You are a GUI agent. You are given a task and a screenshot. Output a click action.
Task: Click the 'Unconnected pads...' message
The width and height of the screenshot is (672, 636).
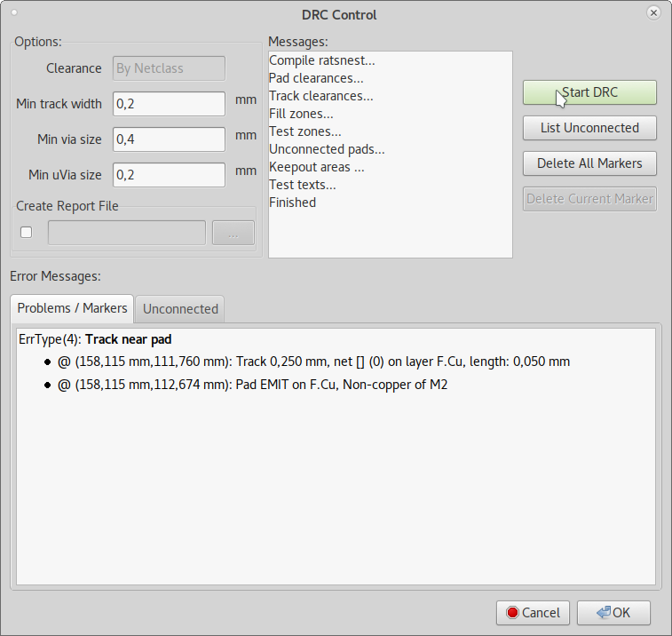pyautogui.click(x=327, y=149)
